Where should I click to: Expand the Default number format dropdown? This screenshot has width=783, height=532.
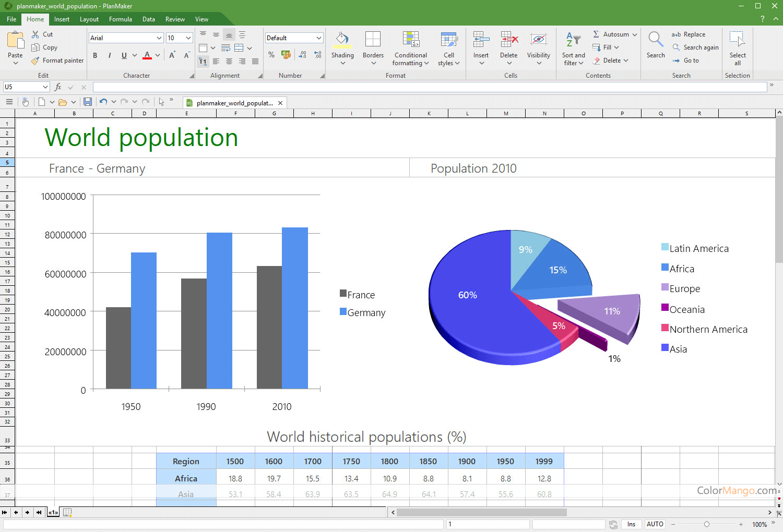[318, 38]
